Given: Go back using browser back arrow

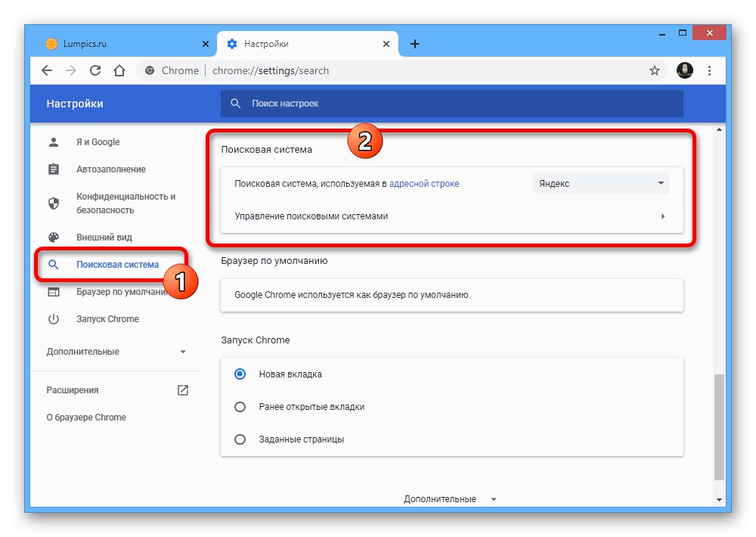Looking at the screenshot, I should pos(47,71).
